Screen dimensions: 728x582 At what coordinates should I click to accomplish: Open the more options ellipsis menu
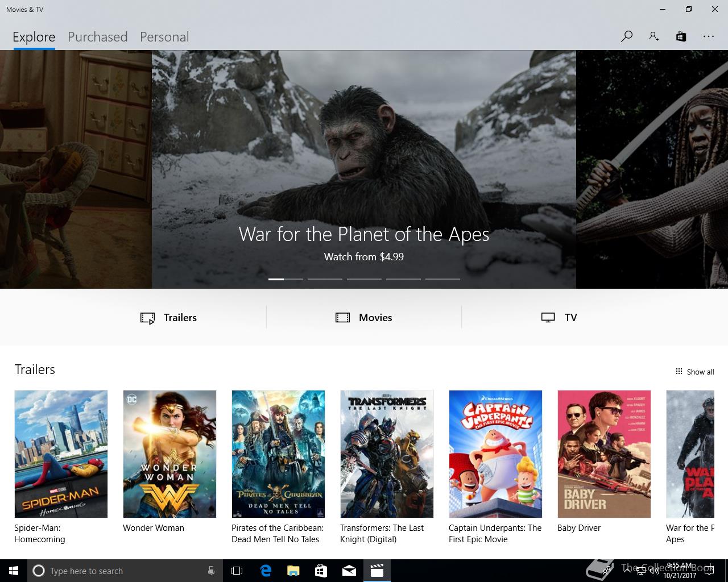click(708, 36)
